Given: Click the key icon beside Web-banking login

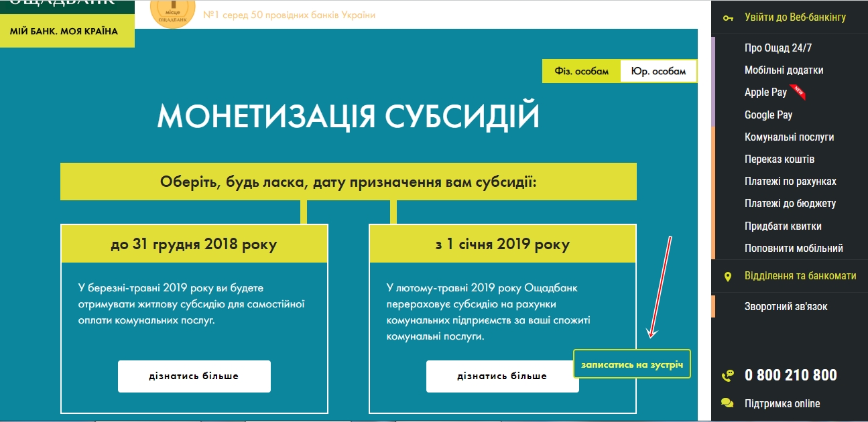Looking at the screenshot, I should 728,17.
